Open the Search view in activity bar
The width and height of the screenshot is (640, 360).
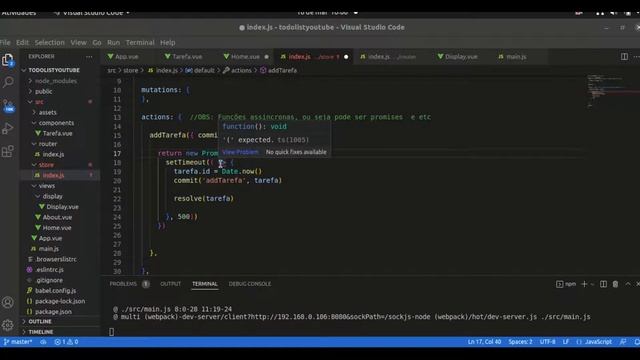tap(8, 82)
